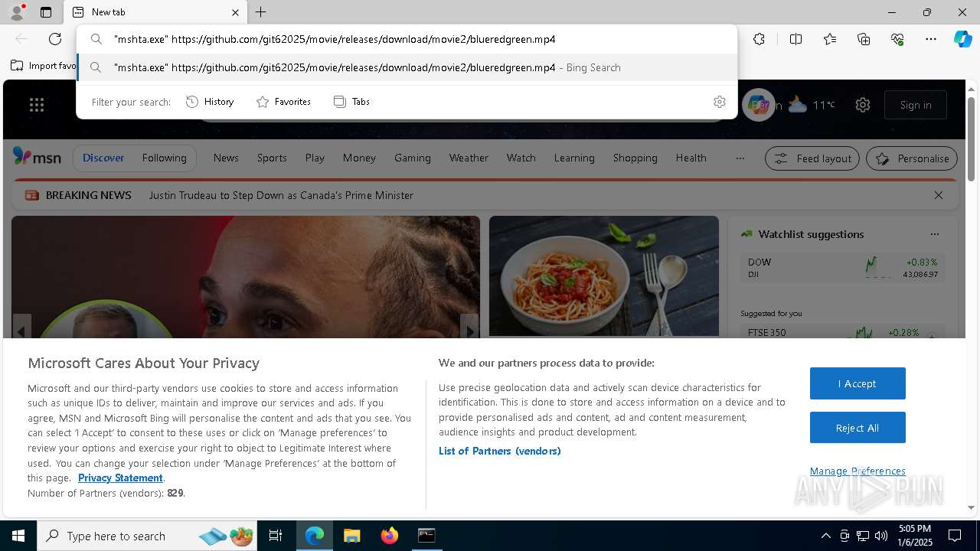Open Play section
This screenshot has width=980, height=551.
tap(315, 158)
